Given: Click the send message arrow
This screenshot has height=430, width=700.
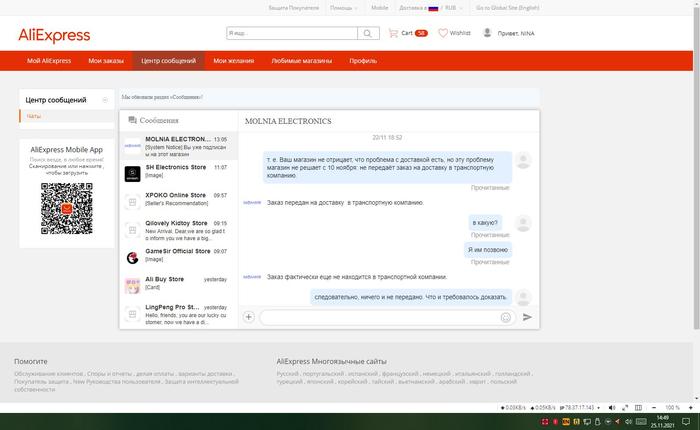Looking at the screenshot, I should coord(527,317).
